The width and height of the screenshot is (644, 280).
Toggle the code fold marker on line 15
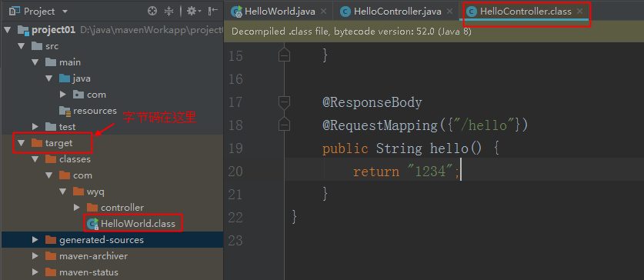click(x=284, y=55)
